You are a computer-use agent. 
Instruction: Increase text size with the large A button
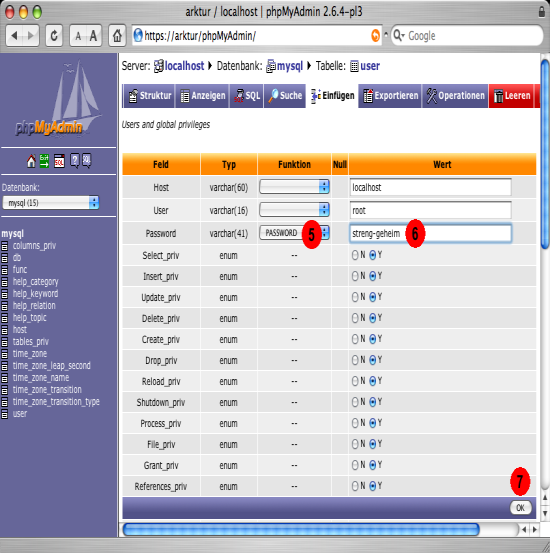coord(93,36)
